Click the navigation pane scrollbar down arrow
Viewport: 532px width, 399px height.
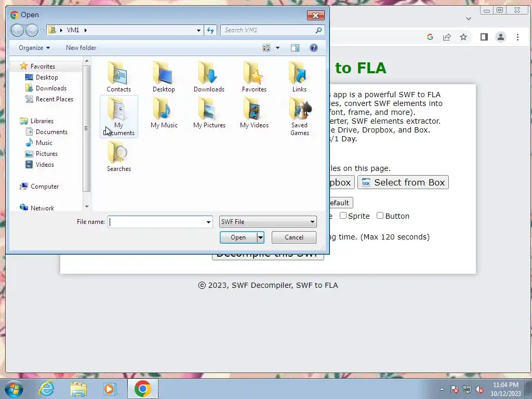click(87, 207)
